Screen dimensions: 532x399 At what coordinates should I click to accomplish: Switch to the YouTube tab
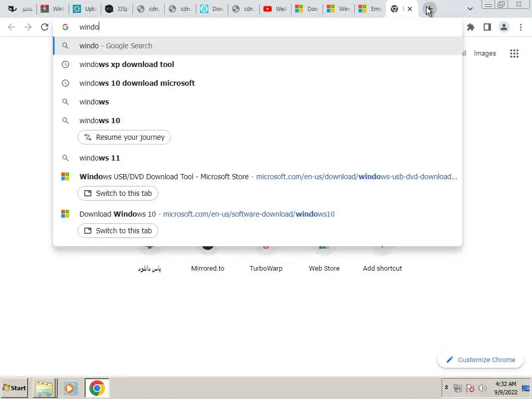[275, 9]
